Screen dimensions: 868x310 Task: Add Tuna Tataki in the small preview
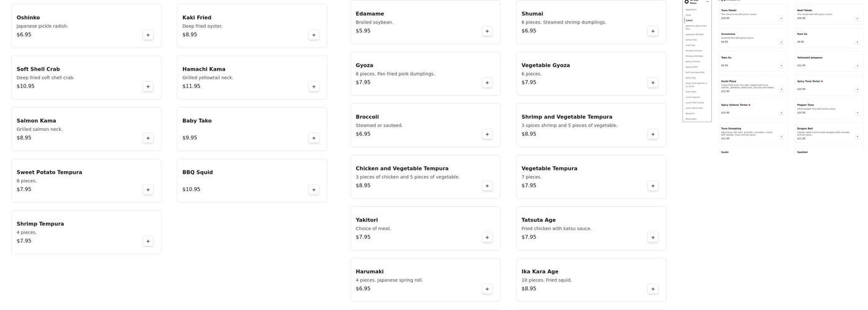click(781, 19)
